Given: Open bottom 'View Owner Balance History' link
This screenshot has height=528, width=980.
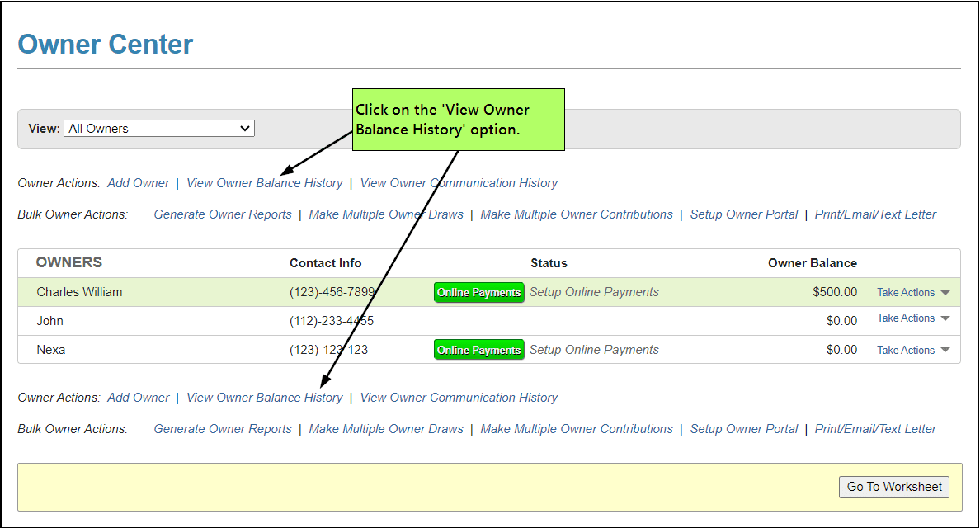Looking at the screenshot, I should click(x=264, y=398).
